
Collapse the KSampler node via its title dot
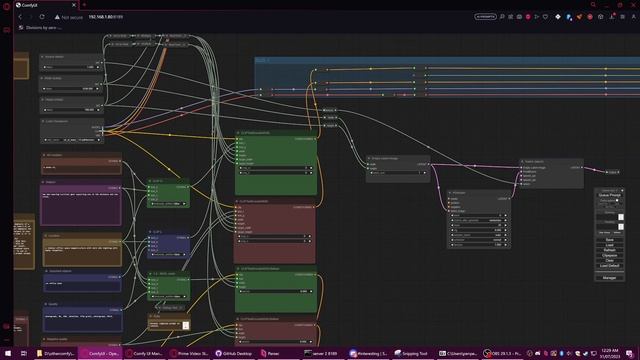point(450,193)
